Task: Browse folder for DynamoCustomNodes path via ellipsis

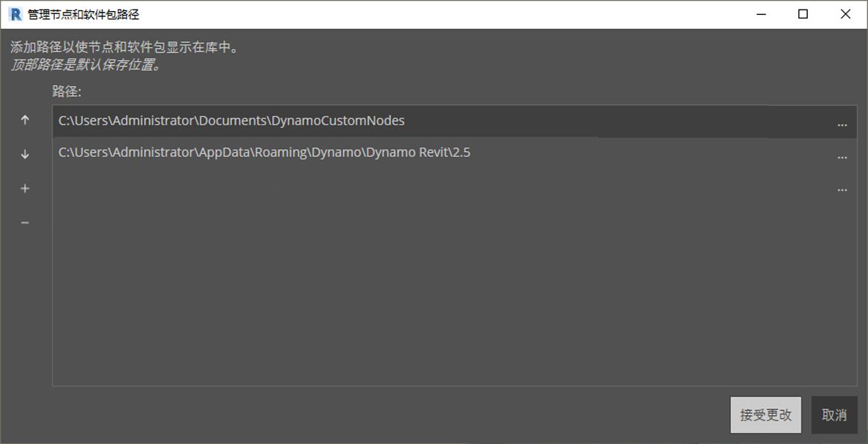Action: (842, 125)
